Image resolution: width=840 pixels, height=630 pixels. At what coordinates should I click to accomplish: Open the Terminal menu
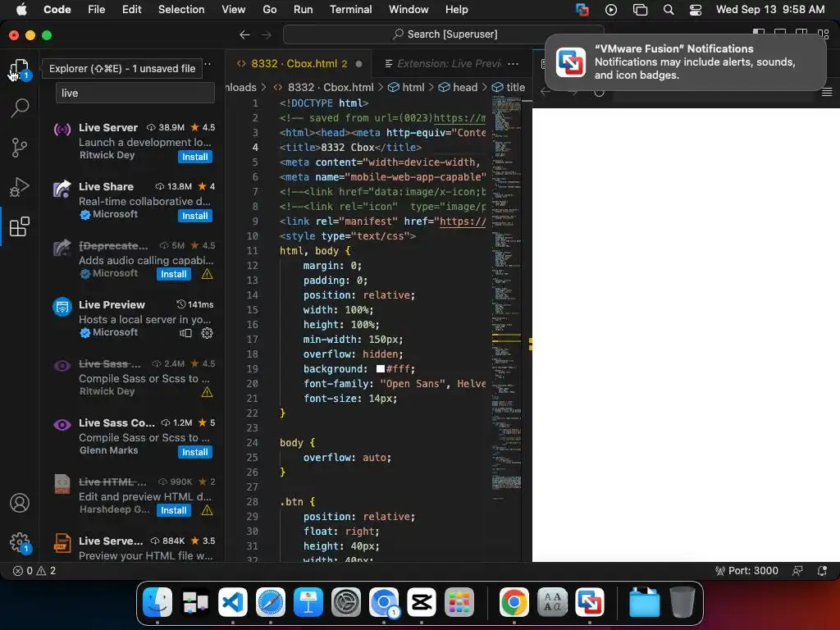point(350,10)
